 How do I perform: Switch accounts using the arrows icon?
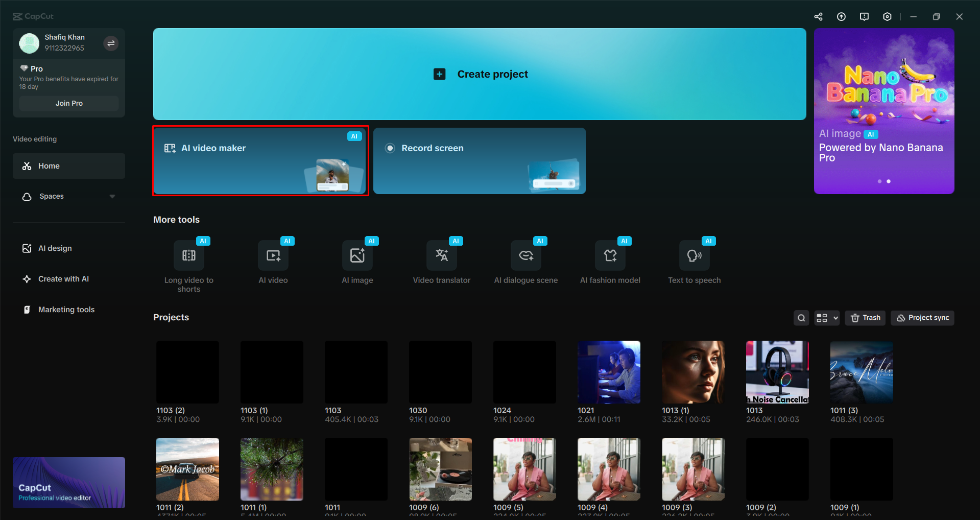(111, 43)
